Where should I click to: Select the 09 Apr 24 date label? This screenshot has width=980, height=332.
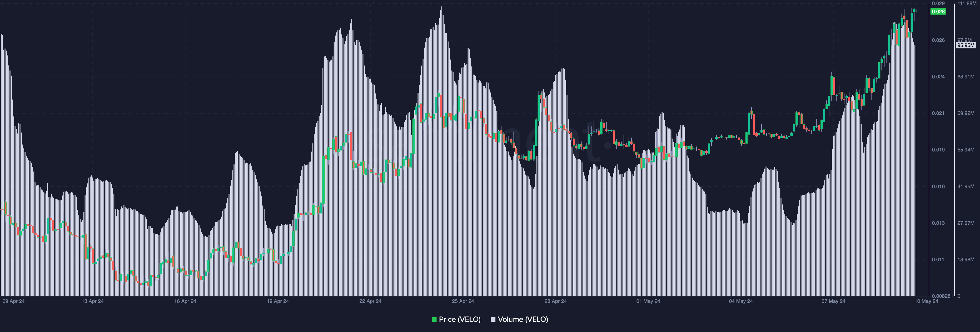[13, 301]
